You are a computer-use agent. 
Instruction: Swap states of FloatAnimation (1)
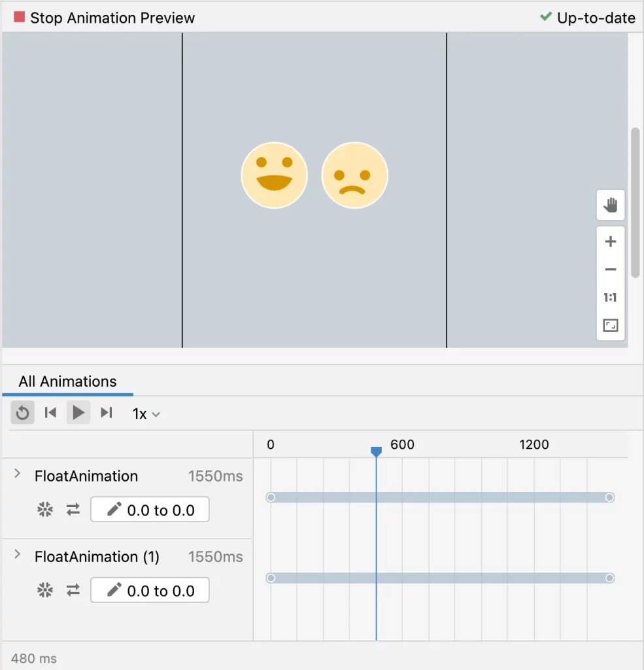click(73, 591)
